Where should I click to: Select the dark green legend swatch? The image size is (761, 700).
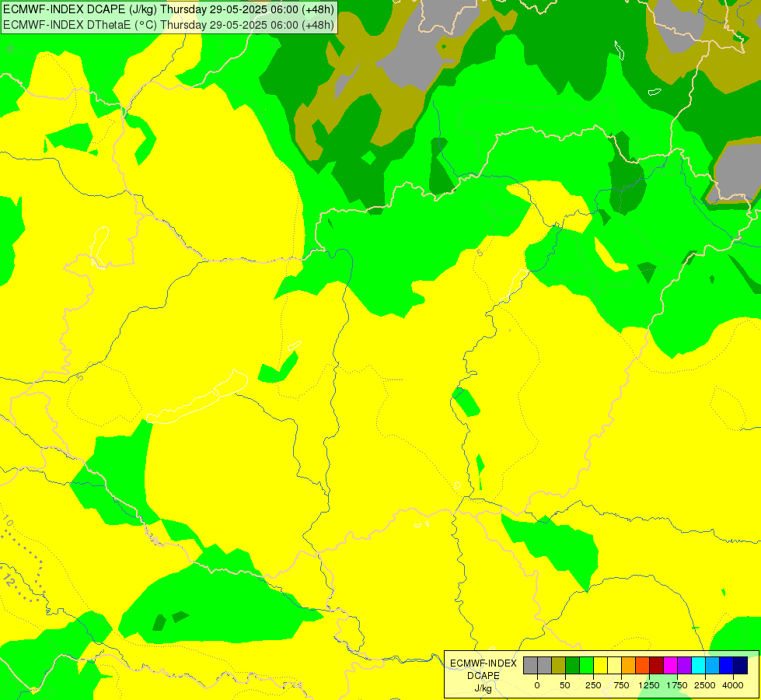click(573, 665)
